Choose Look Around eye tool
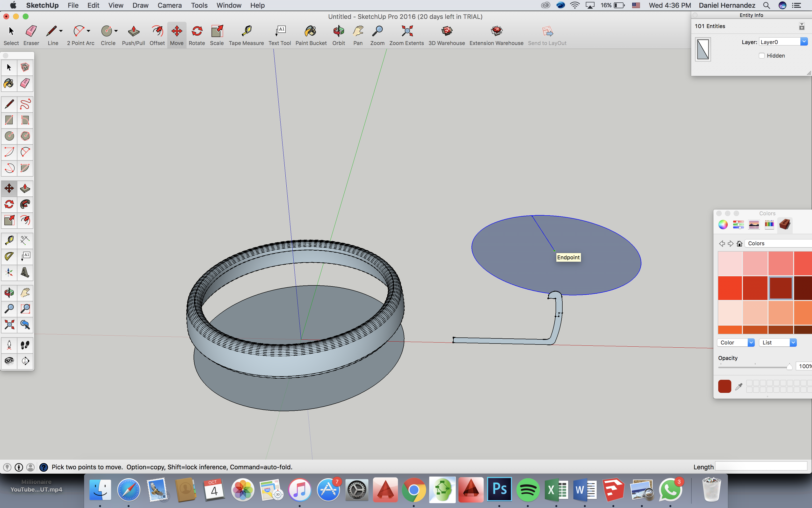 (9, 361)
